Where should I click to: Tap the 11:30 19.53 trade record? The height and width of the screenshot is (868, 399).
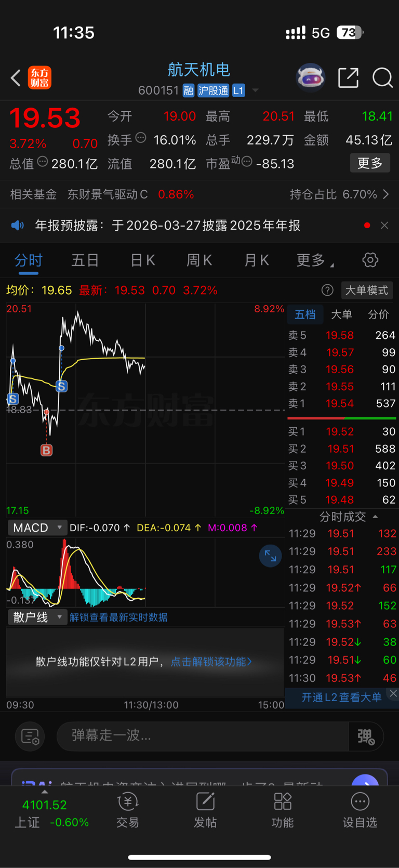[342, 678]
